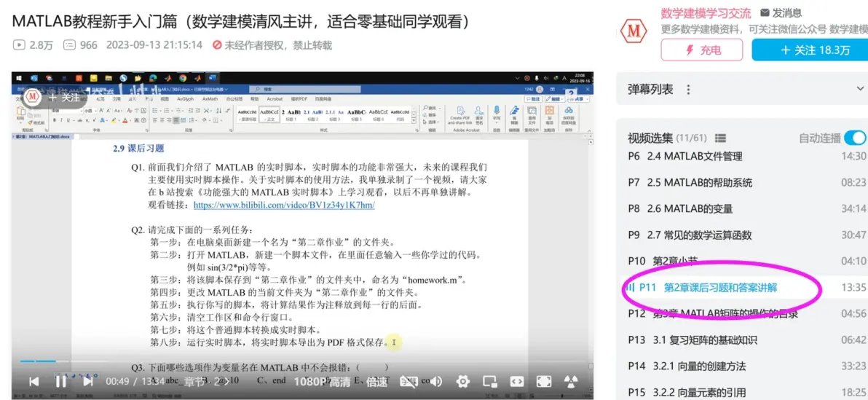
Task: Open the 视图 tab in Word ribbon
Action: pos(165,99)
